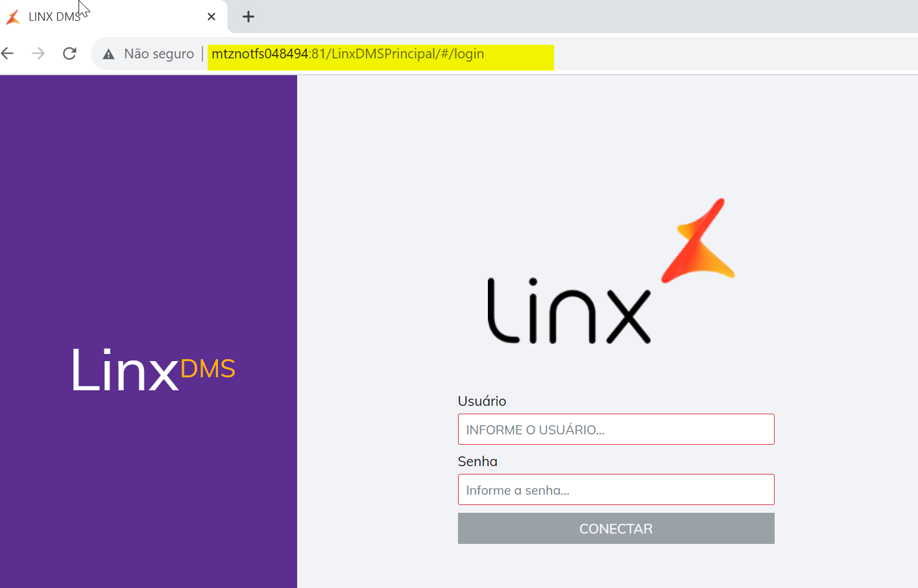Select the LINX DMS browser tab

(x=114, y=17)
